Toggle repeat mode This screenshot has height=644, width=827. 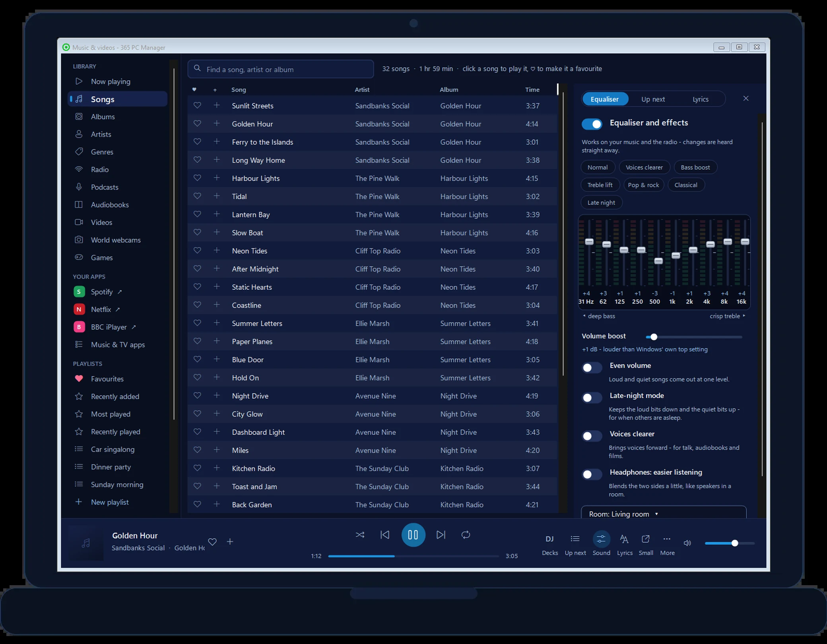coord(466,535)
